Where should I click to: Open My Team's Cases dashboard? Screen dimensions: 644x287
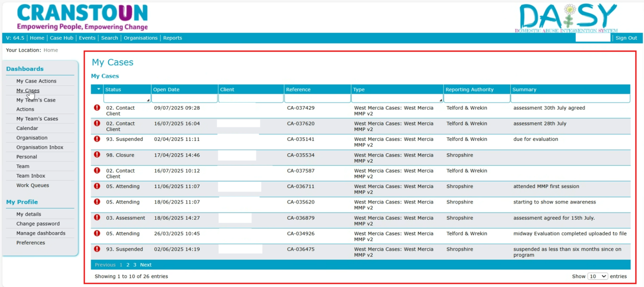tap(37, 119)
